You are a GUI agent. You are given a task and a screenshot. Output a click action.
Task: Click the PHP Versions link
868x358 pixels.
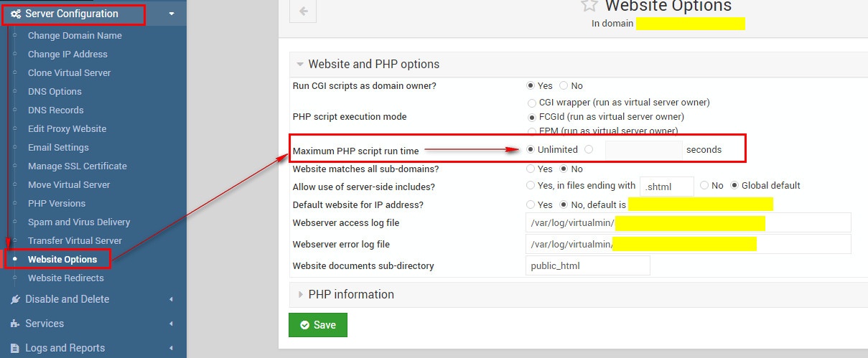click(x=56, y=203)
